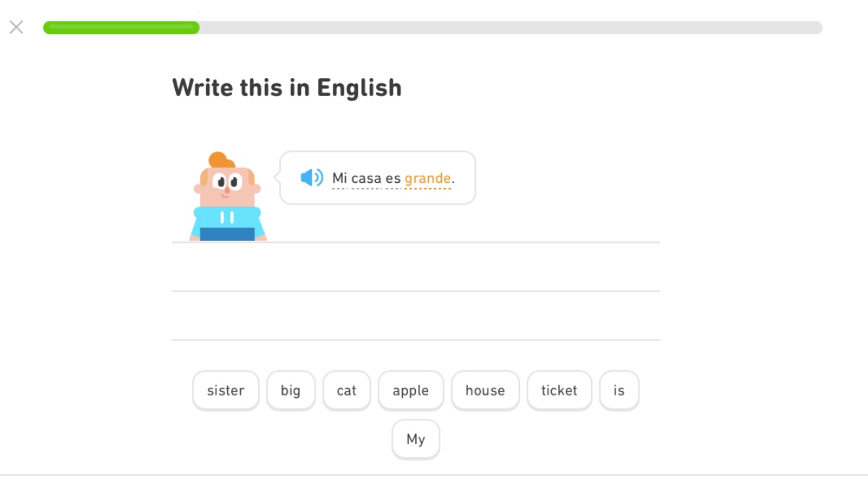Show the hint for the word 'Mi'
Screen dimensions: 868x488
pos(339,178)
